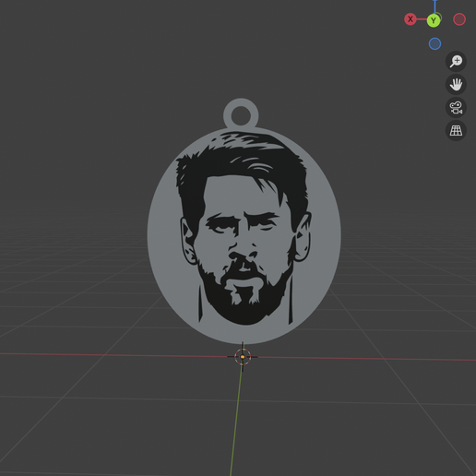
Task: Toggle the camera view button
Action: tap(456, 108)
